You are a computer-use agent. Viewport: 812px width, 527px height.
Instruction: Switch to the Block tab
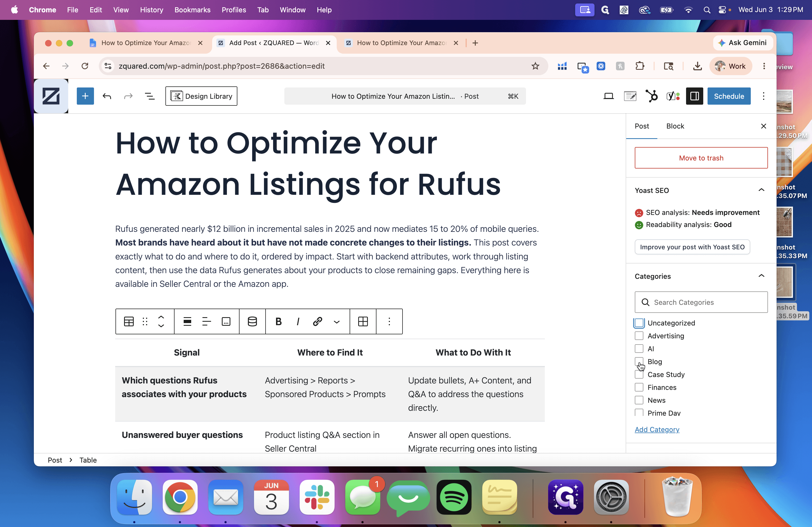pyautogui.click(x=675, y=126)
